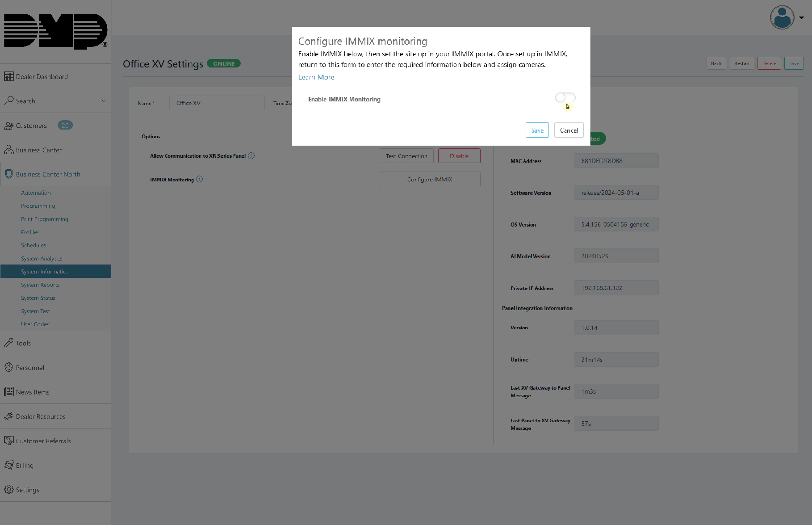Click the AI Model Version field
The width and height of the screenshot is (812, 525).
tap(616, 256)
